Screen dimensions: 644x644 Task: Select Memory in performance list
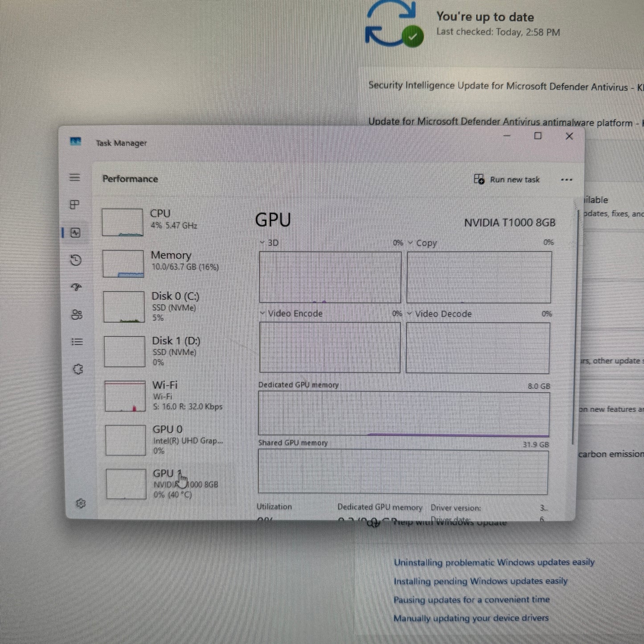click(x=169, y=263)
